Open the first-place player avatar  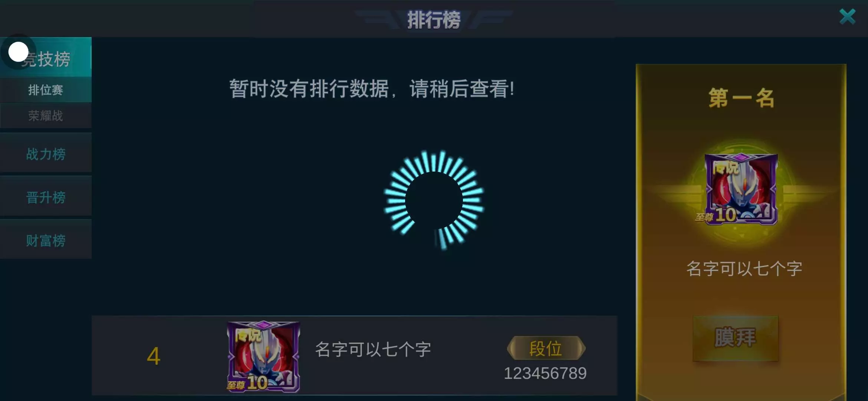coord(741,189)
